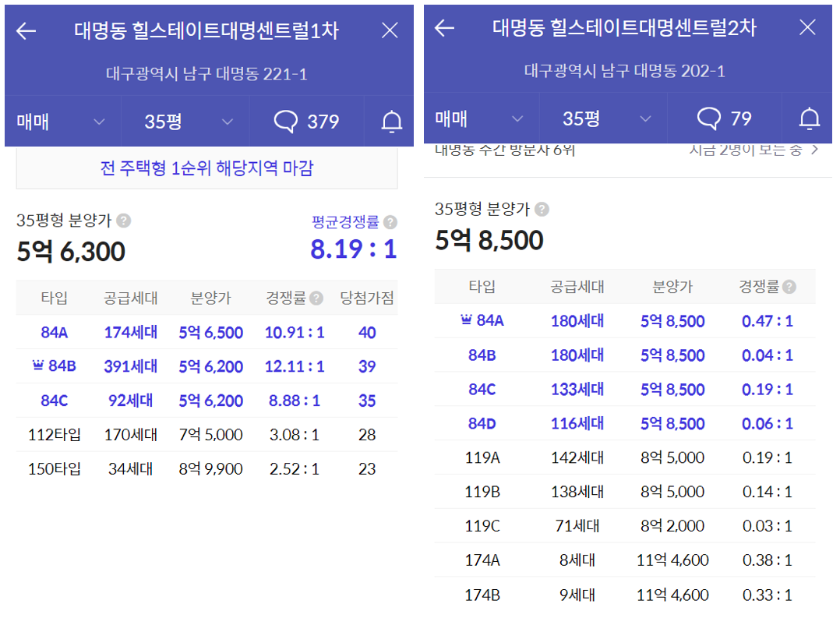
Task: Click the 당첨가점 value 40 for 84A
Action: [x=367, y=333]
